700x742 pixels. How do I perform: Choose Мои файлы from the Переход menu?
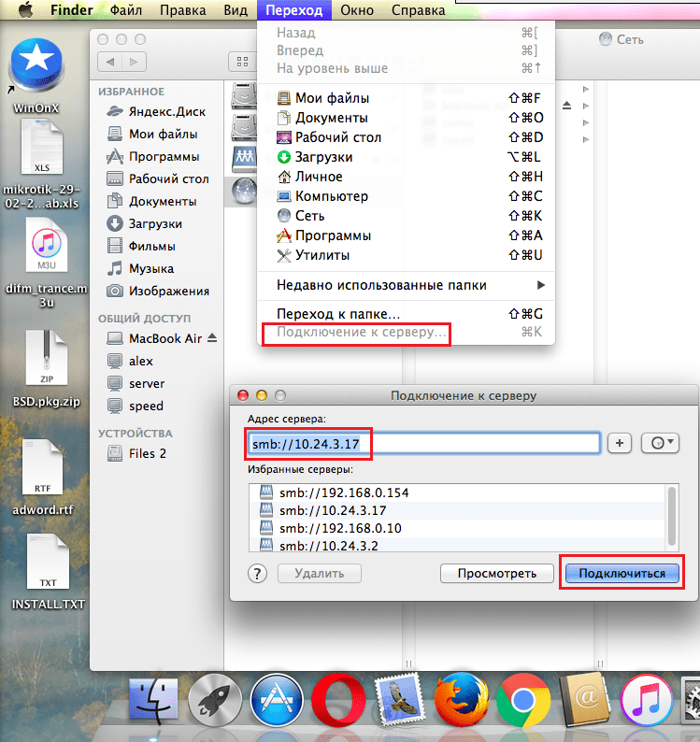click(407, 98)
